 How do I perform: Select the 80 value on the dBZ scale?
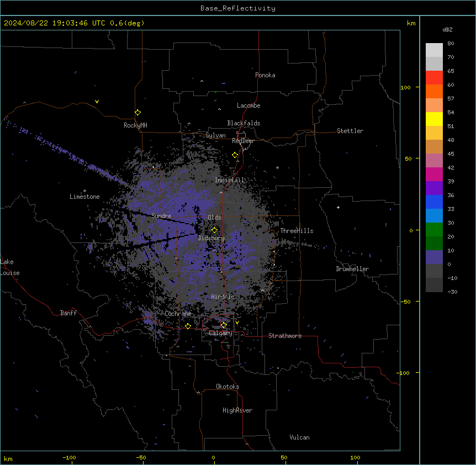click(451, 44)
